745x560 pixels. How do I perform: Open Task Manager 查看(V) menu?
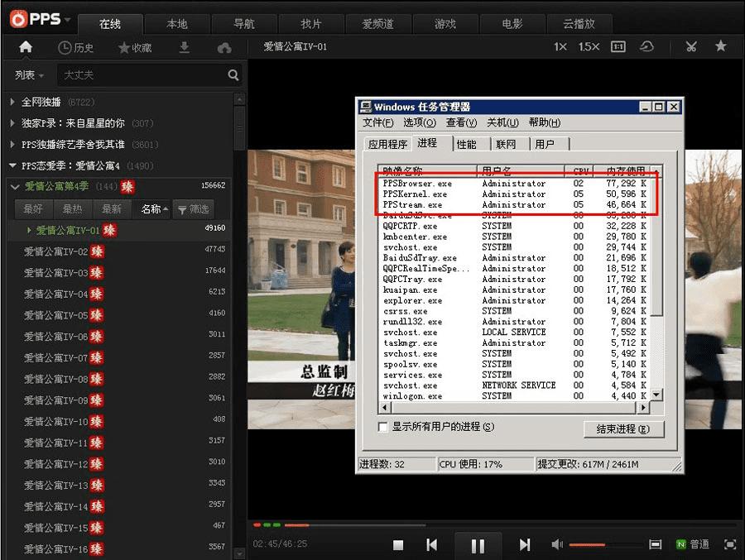[x=461, y=122]
